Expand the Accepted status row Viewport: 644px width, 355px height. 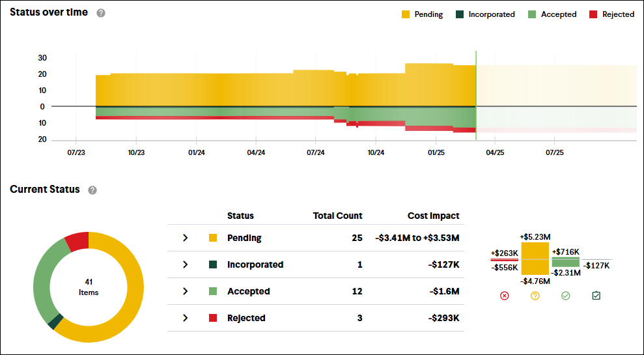coord(185,291)
